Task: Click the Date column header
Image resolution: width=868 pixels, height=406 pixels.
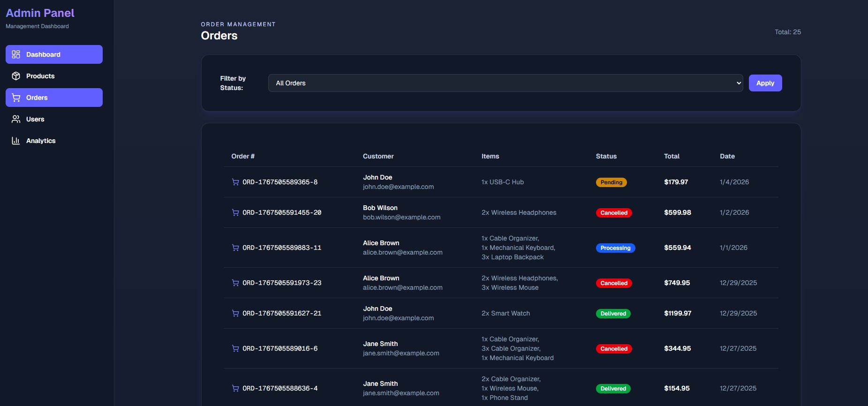Action: click(x=727, y=156)
